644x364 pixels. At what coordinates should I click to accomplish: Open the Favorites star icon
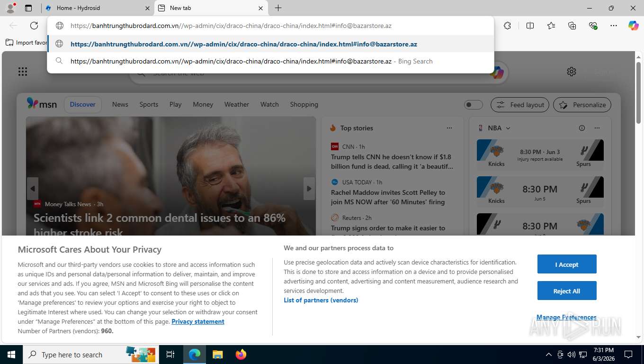pyautogui.click(x=551, y=26)
